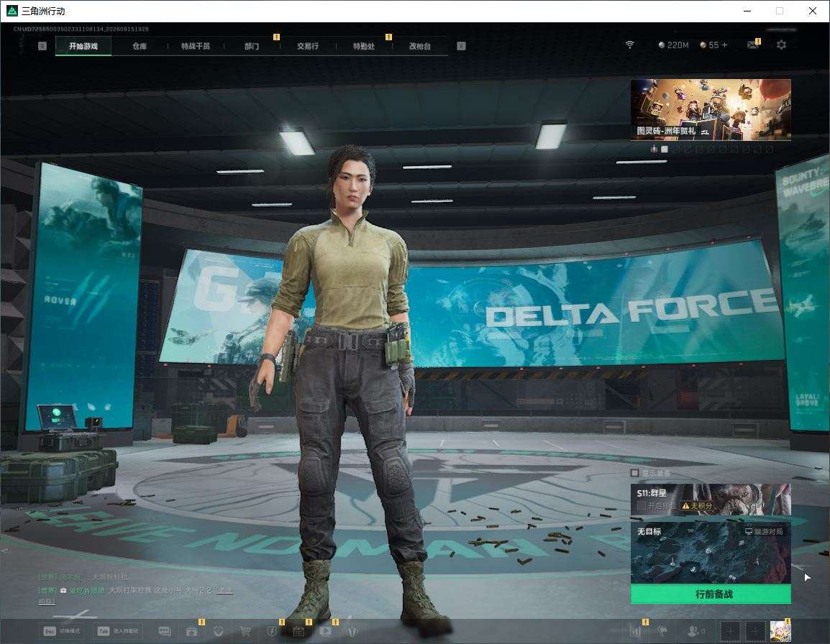This screenshot has height=644, width=830.
Task: Open the mail inbox icon
Action: click(753, 45)
